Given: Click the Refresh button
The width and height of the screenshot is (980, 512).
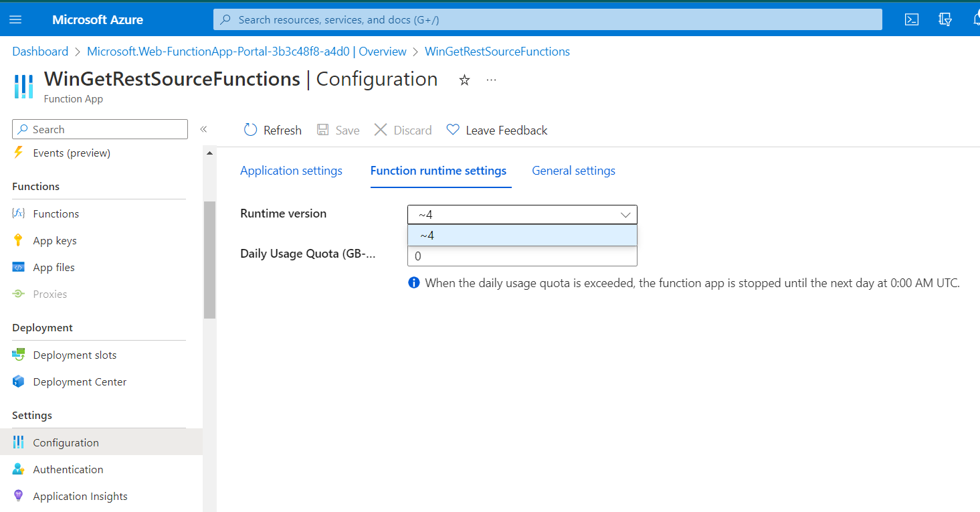Looking at the screenshot, I should [x=273, y=130].
